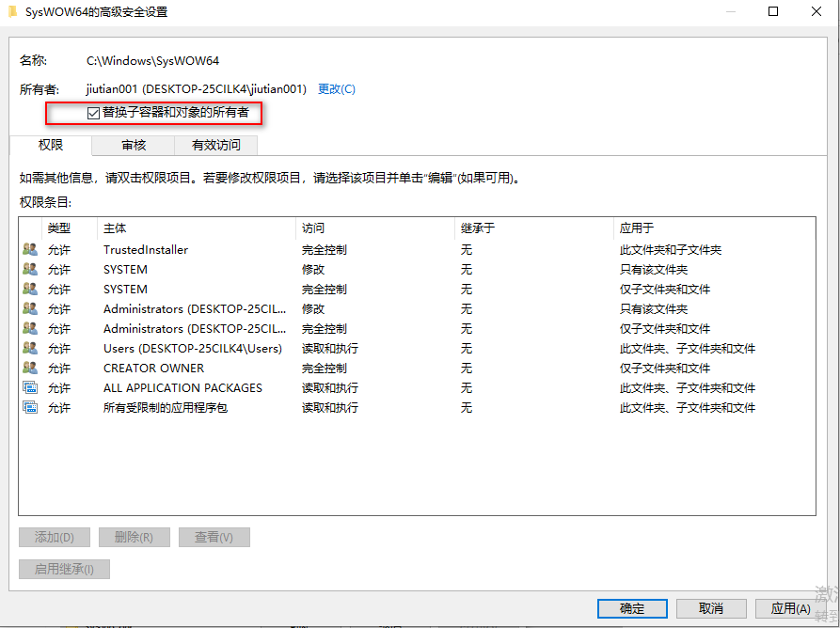Click the folder icon in the title bar
This screenshot has height=628, width=840.
pos(13,11)
